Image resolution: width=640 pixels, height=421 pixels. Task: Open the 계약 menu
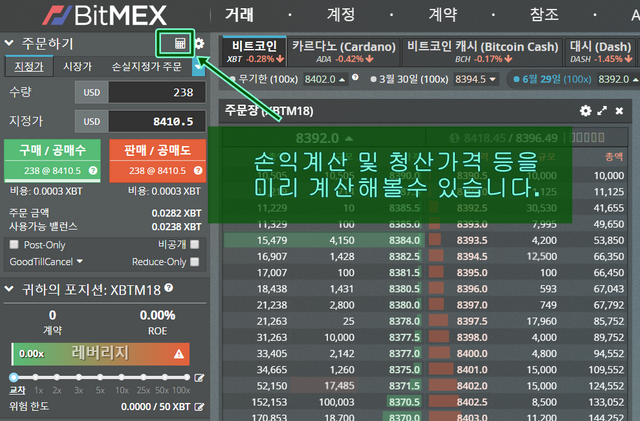(x=443, y=15)
